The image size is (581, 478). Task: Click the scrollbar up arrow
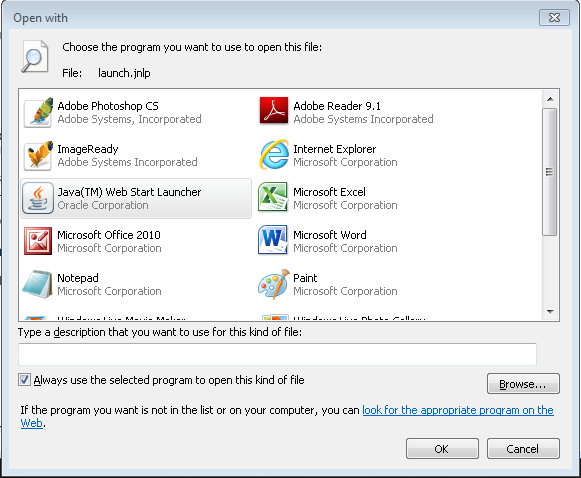(x=550, y=99)
